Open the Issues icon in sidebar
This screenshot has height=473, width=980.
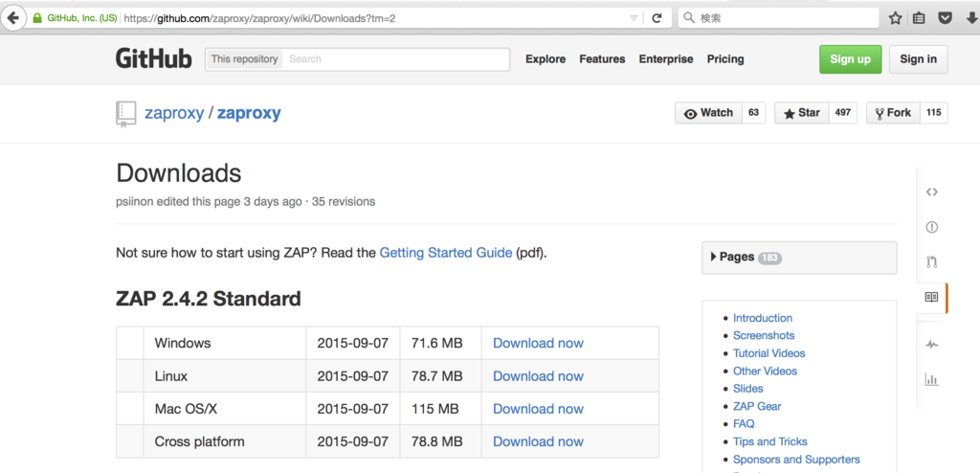pyautogui.click(x=932, y=227)
